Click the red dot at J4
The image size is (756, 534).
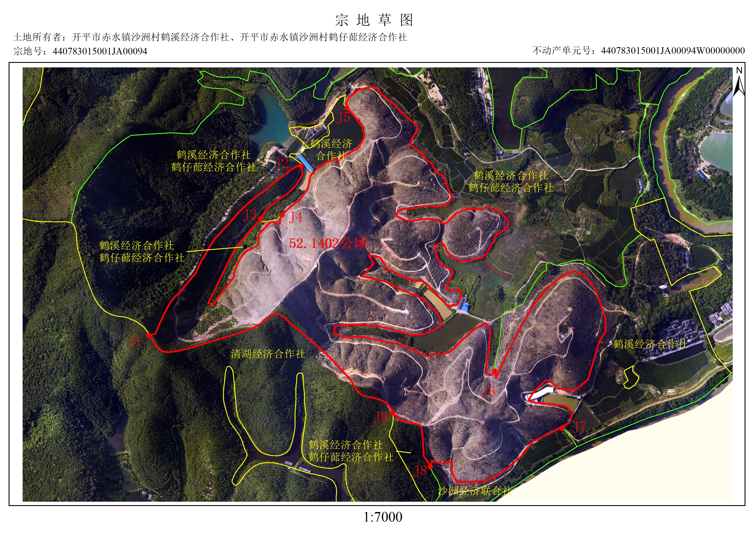tap(282, 215)
